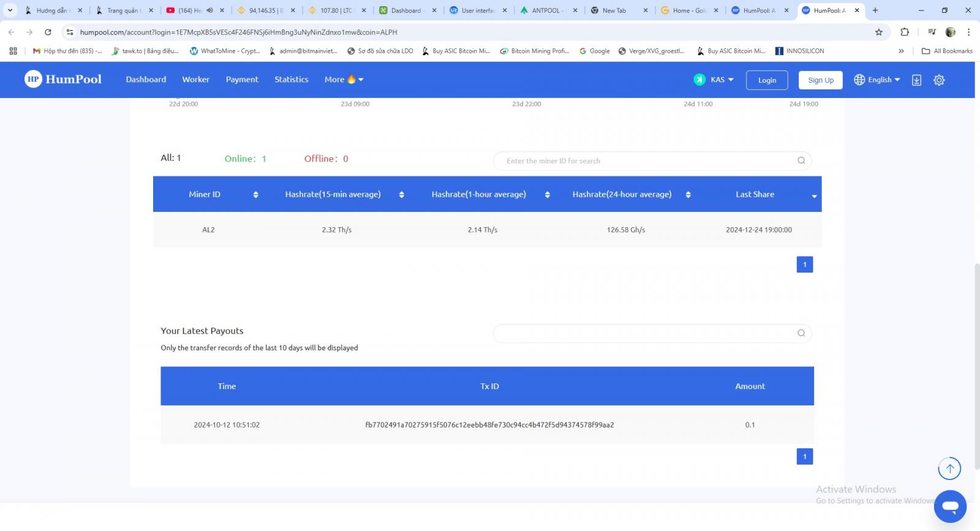Viewport: 980px width, 531px height.
Task: Open Chrome three-dot menu
Action: tap(968, 32)
